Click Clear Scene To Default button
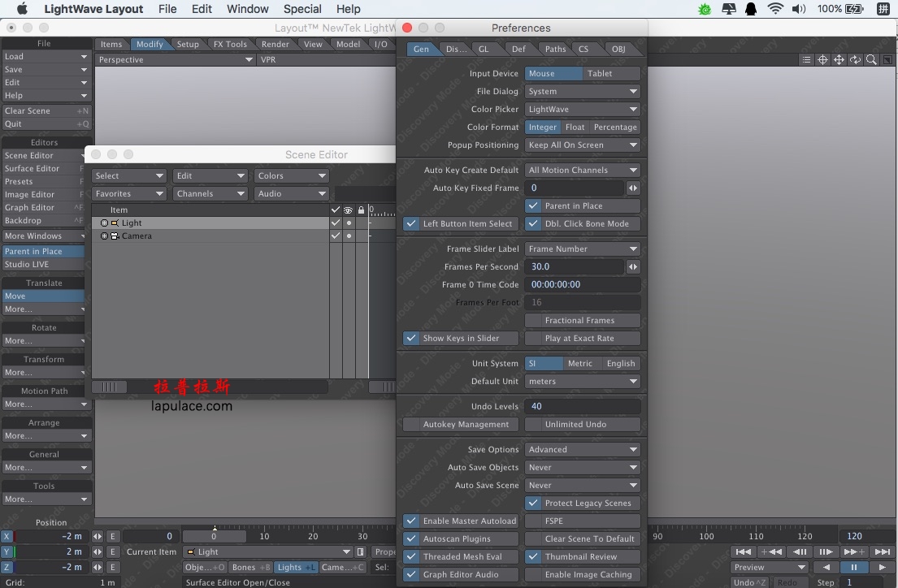 [583, 538]
